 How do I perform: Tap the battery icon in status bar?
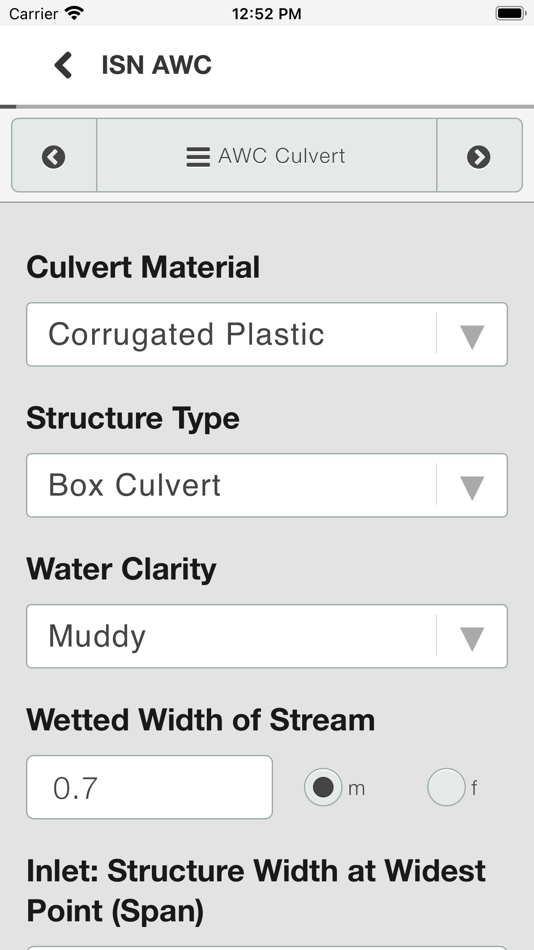point(510,13)
